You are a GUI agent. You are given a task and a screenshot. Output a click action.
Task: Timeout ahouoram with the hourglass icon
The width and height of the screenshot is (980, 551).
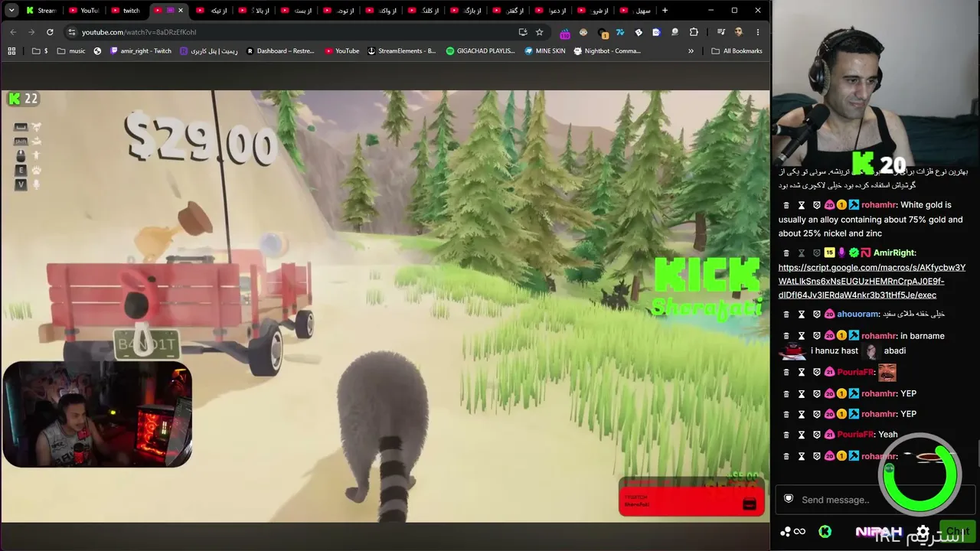pyautogui.click(x=802, y=315)
